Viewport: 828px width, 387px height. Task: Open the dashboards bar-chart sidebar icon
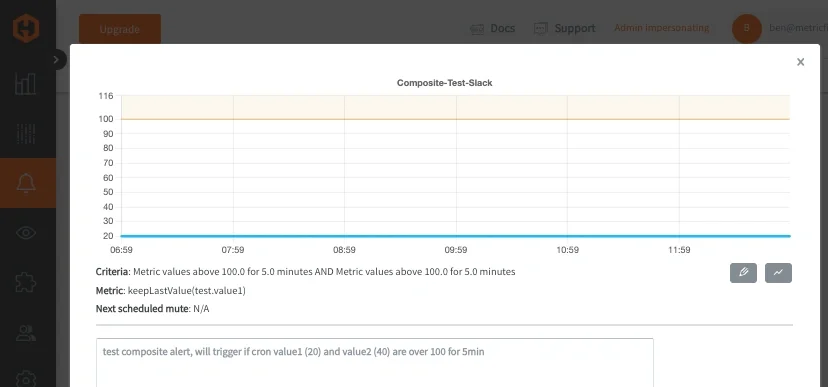pos(26,83)
